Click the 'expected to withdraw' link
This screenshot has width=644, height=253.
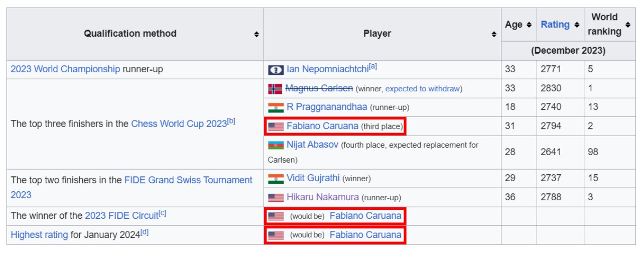point(422,89)
